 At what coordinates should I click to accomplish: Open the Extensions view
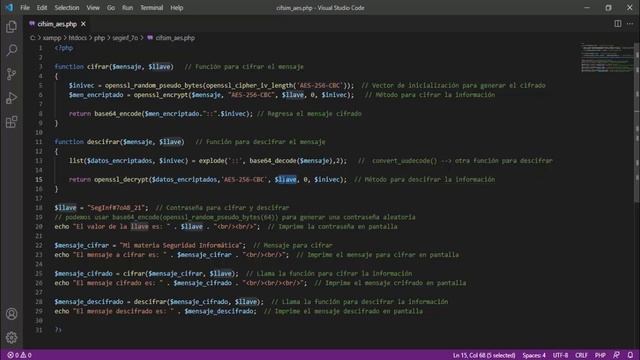pos(11,122)
